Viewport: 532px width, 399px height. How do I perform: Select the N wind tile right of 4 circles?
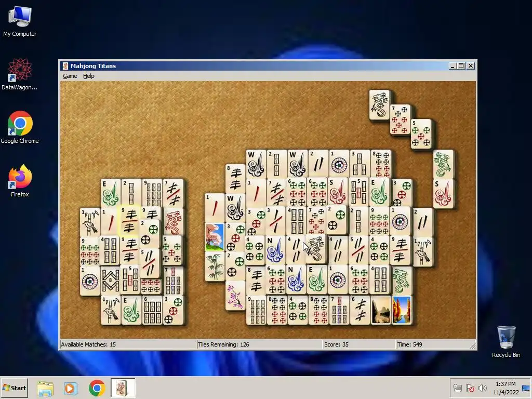pos(275,250)
